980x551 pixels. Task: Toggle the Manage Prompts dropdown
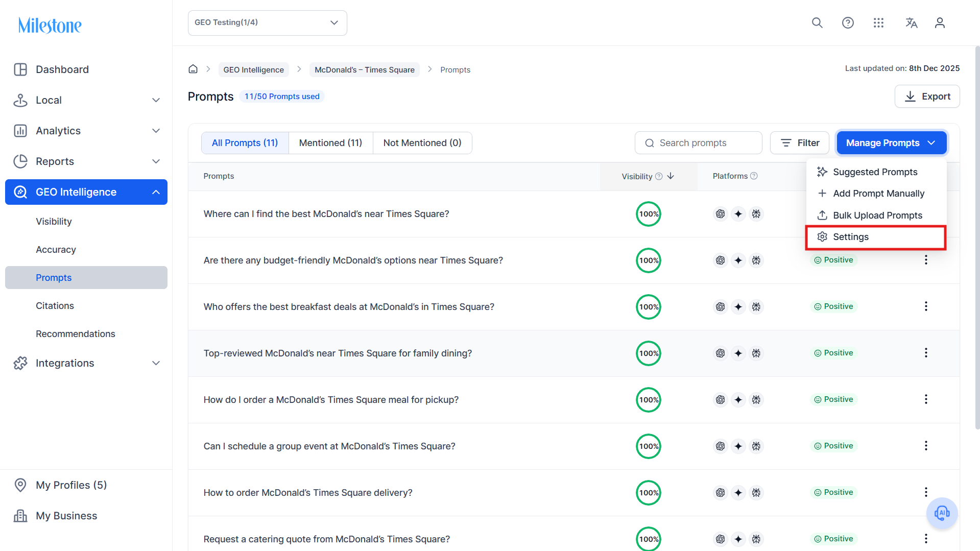pyautogui.click(x=891, y=143)
